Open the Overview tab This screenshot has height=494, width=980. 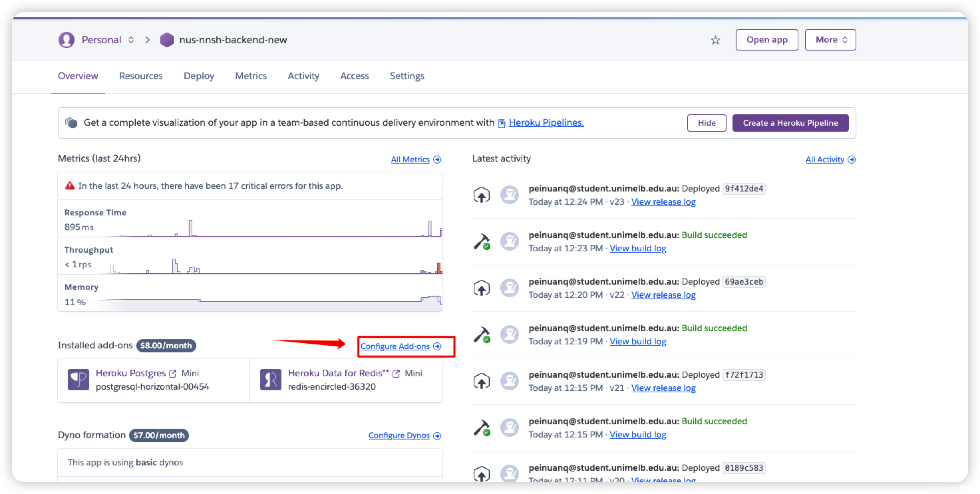(77, 75)
